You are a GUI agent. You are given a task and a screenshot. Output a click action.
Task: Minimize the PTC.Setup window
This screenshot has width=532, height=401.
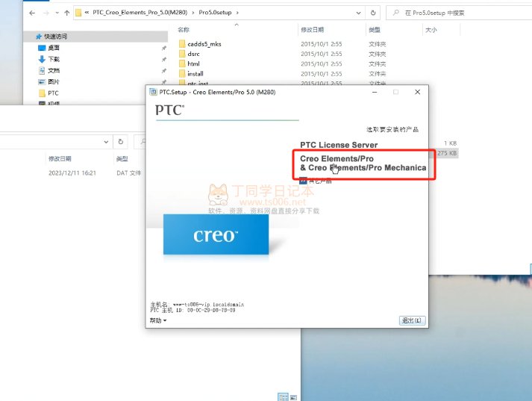(375, 92)
